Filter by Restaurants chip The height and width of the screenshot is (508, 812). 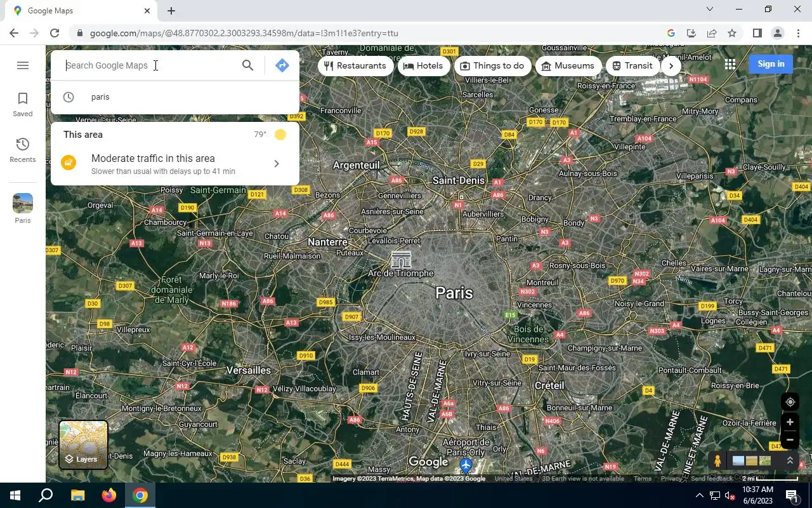tap(355, 65)
